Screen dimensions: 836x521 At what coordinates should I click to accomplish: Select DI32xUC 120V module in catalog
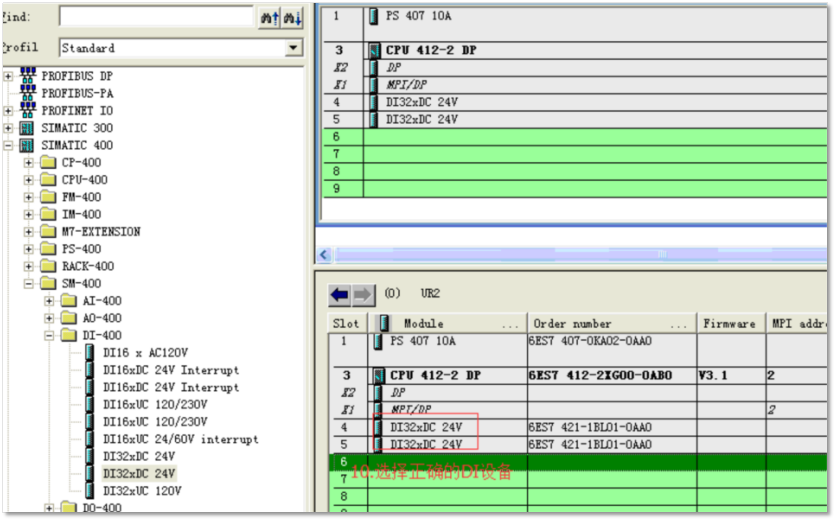click(142, 491)
